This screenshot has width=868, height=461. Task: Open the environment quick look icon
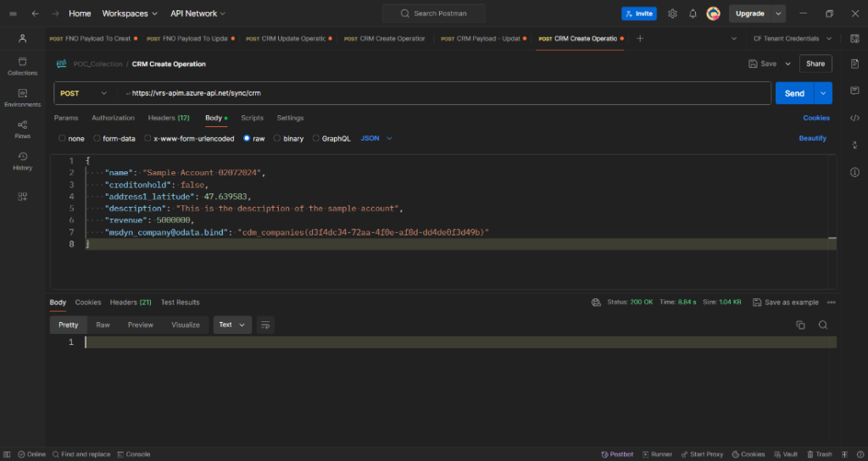tap(854, 38)
